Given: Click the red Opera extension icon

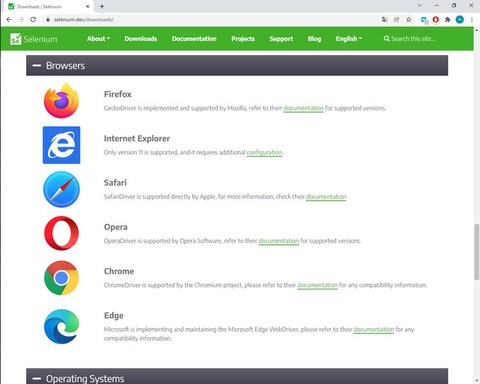Looking at the screenshot, I should pyautogui.click(x=436, y=20).
